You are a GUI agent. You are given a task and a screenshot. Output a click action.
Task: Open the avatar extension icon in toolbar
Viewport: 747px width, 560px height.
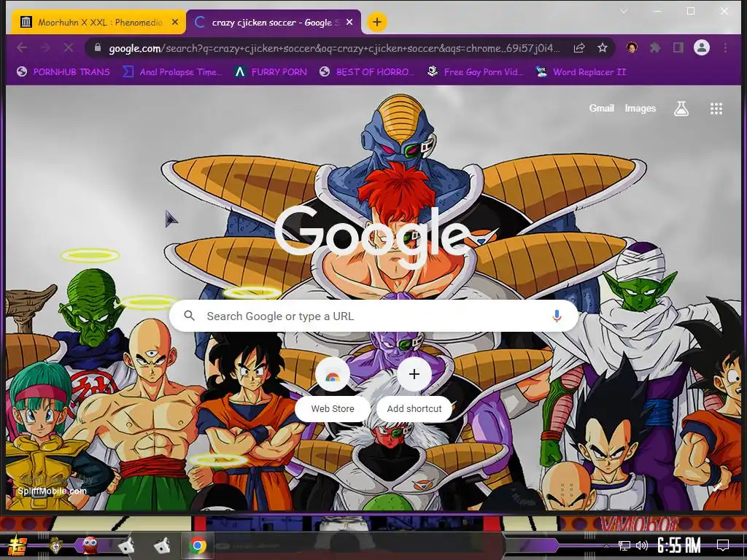(632, 47)
